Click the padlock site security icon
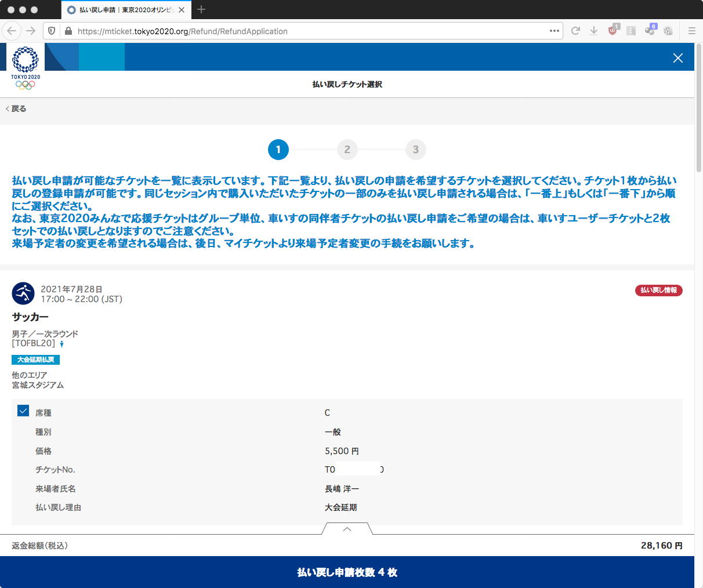The height and width of the screenshot is (588, 703). 68,31
